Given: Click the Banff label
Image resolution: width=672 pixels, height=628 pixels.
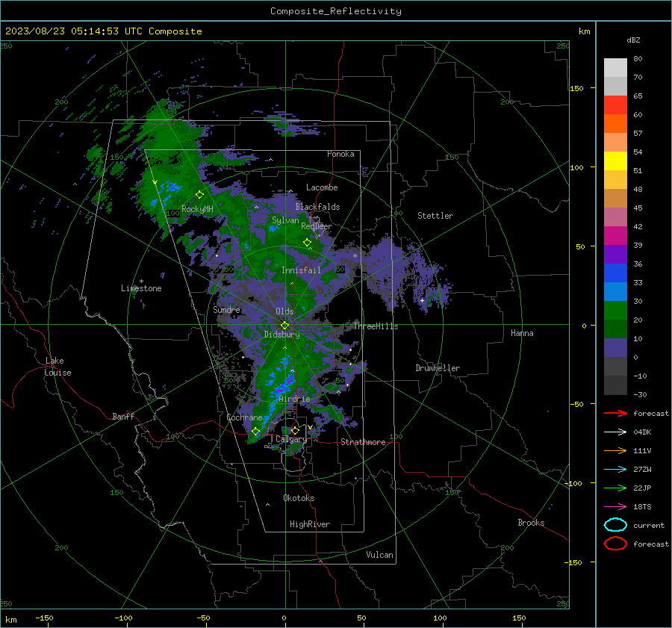Looking at the screenshot, I should tap(123, 416).
